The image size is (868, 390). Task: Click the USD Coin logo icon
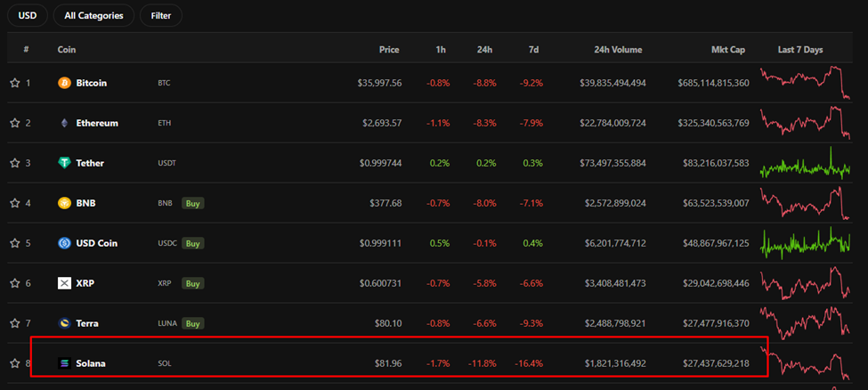pos(64,243)
